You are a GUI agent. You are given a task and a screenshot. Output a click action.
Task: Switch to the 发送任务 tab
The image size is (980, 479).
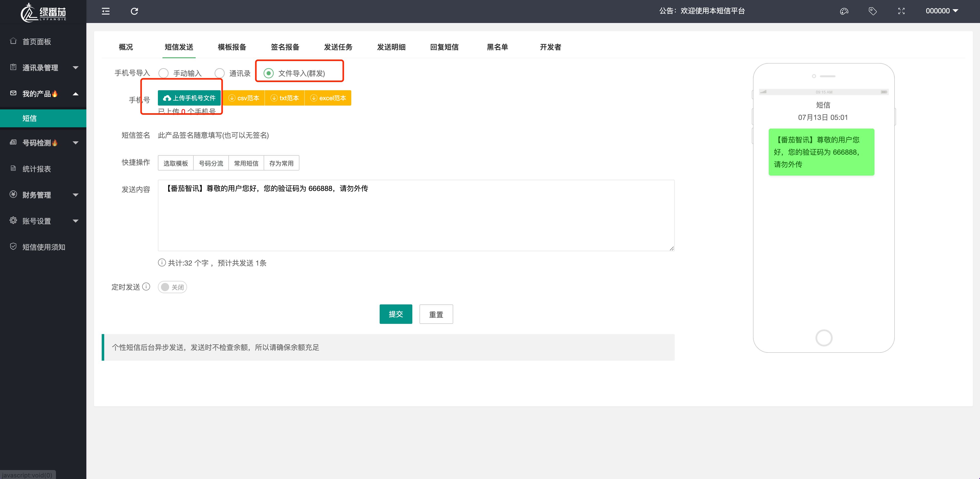pyautogui.click(x=338, y=47)
